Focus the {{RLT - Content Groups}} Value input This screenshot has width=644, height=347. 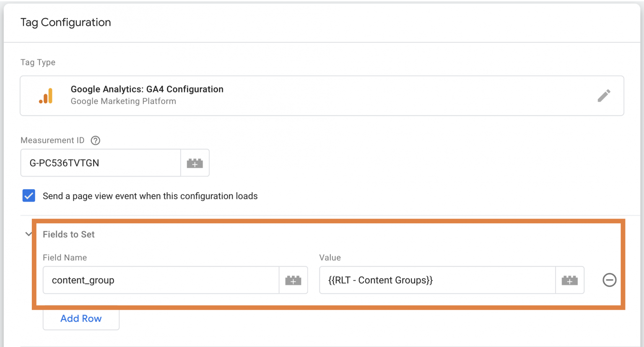pos(437,280)
